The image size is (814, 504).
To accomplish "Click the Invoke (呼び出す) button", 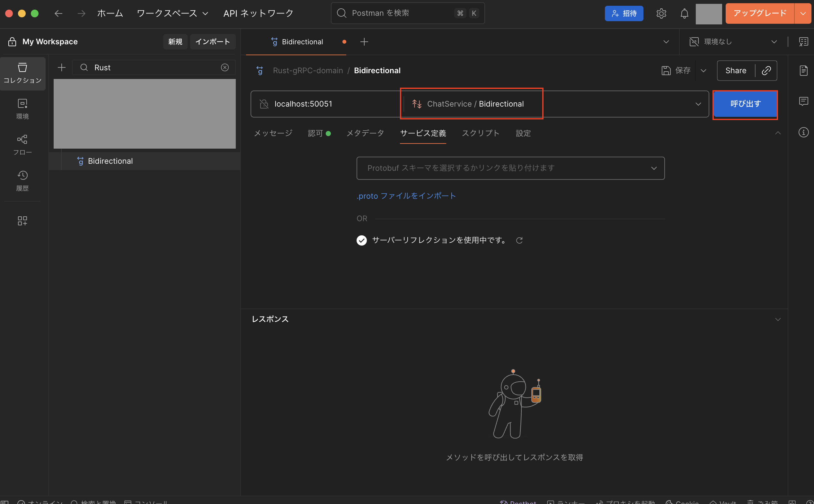I will point(745,104).
